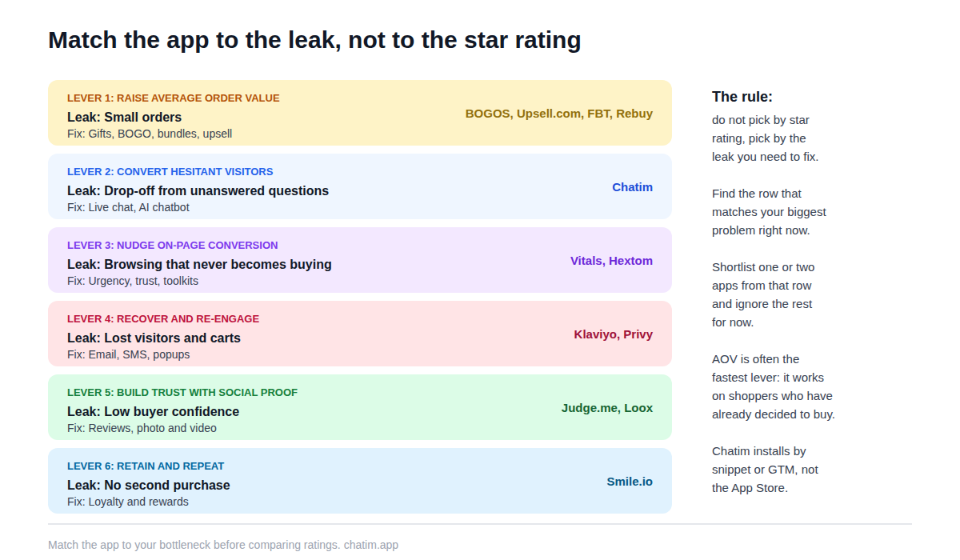Click the Vitals, Hextom app names
Screen dimensions: 960x560
pyautogui.click(x=611, y=261)
